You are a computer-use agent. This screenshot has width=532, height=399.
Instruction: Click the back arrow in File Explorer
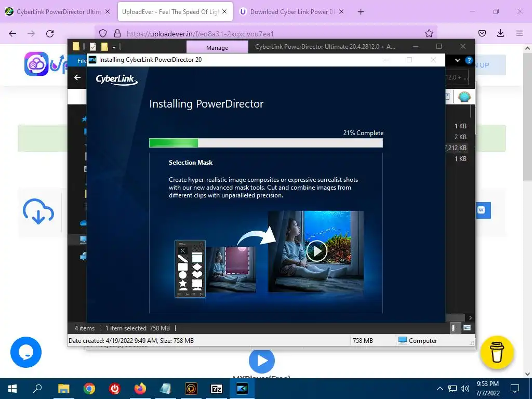coord(77,77)
